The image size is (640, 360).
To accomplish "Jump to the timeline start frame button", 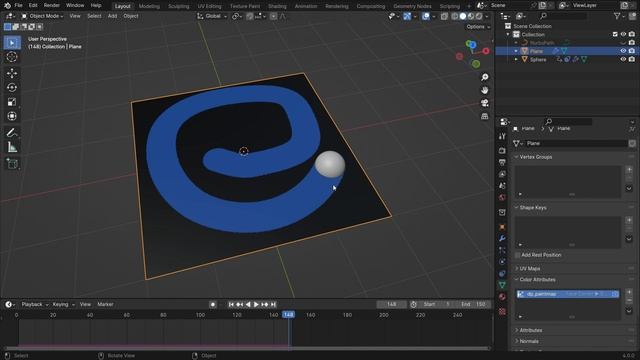I will (231, 304).
